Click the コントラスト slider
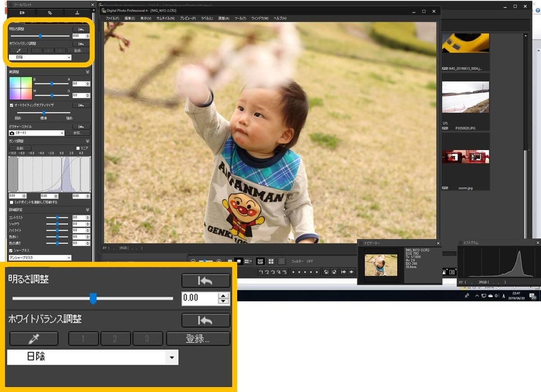The height and width of the screenshot is (392, 541). (57, 218)
